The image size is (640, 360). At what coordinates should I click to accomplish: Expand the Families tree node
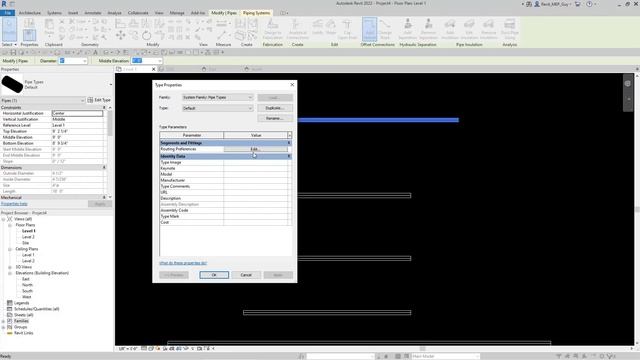coord(4,321)
